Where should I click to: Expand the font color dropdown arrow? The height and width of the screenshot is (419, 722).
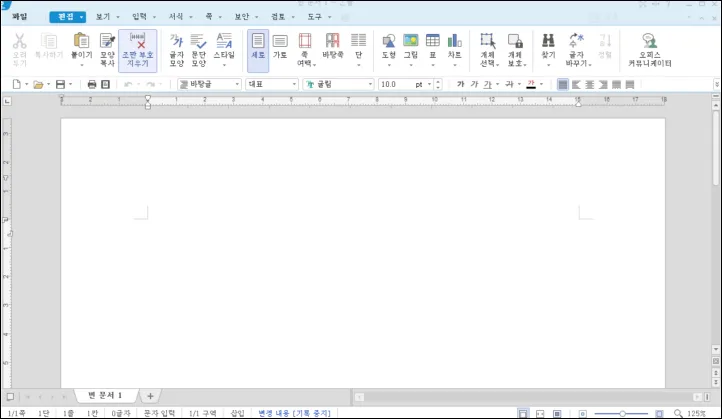pos(542,84)
